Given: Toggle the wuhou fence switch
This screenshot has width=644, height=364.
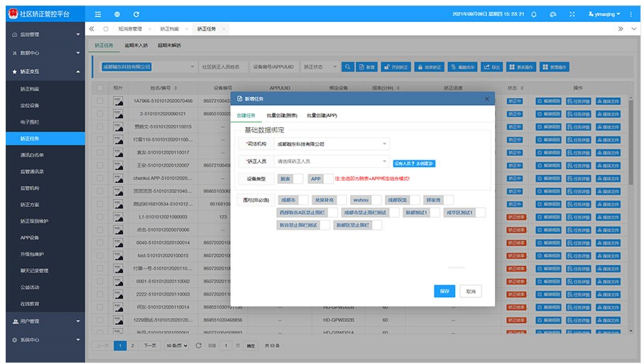Looking at the screenshot, I should (366, 200).
